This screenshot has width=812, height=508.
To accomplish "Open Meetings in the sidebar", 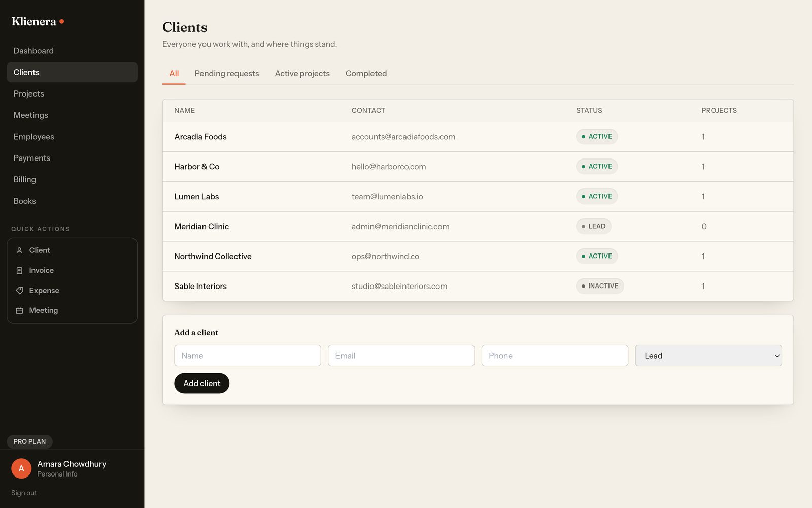I will [x=72, y=115].
